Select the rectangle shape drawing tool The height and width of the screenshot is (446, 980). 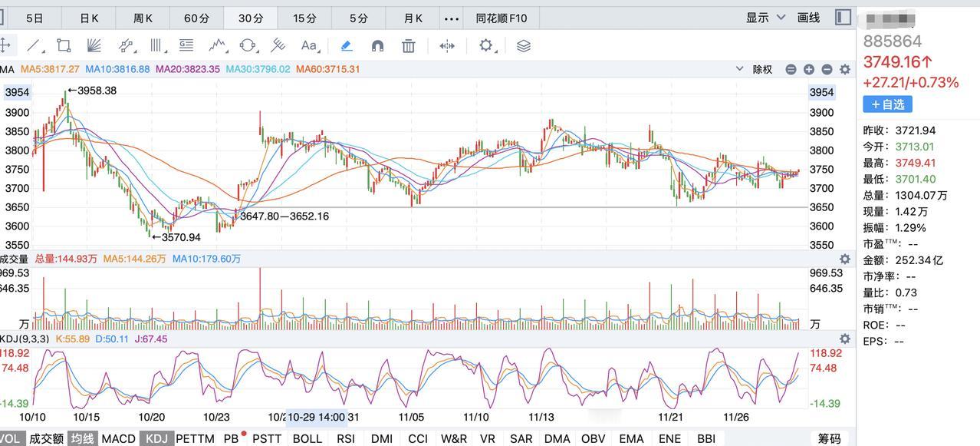coord(64,46)
